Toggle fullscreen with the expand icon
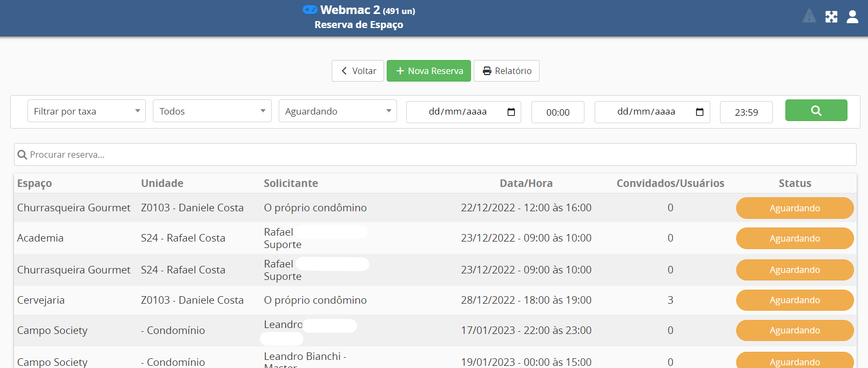The image size is (868, 368). pos(831,17)
